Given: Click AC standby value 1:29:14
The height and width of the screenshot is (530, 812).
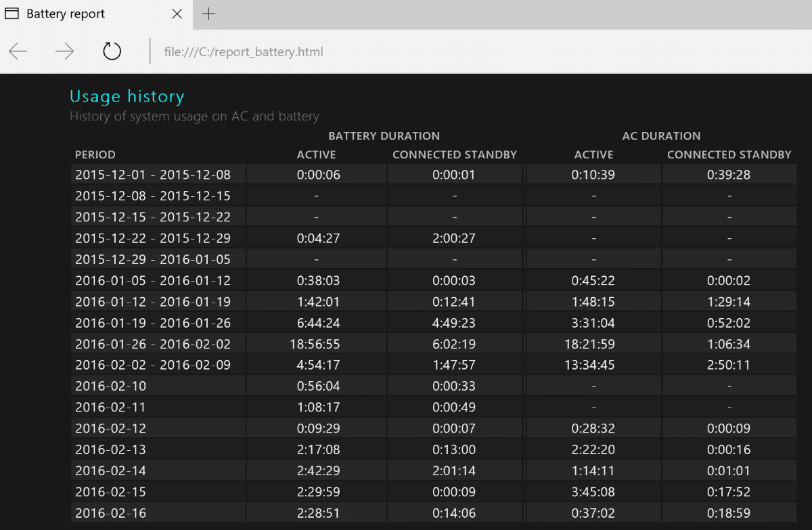Looking at the screenshot, I should 729,302.
